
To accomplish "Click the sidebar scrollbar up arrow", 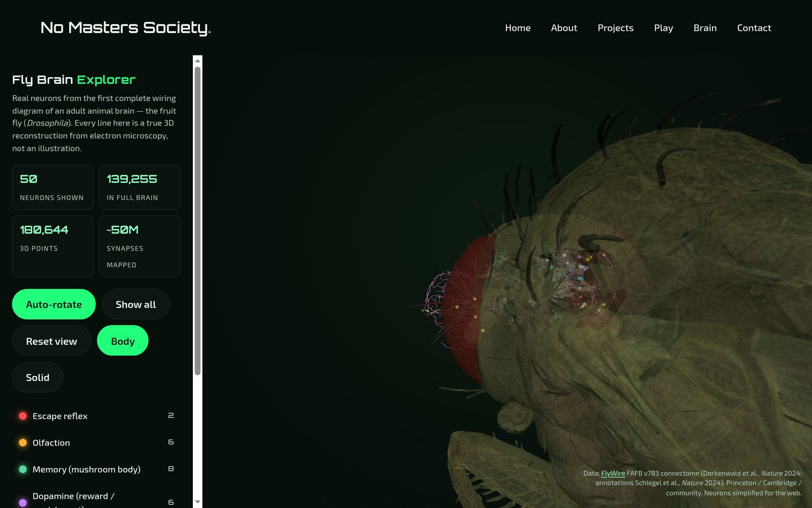I will 197,60.
